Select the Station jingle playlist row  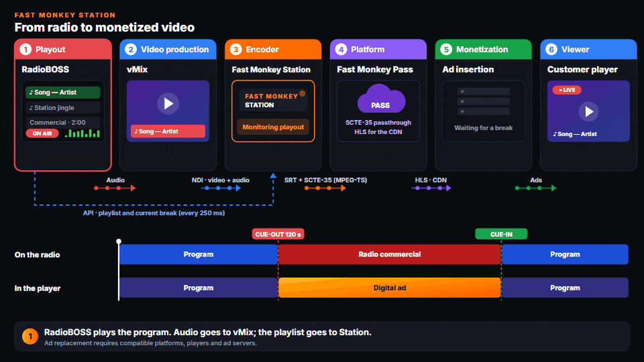point(63,107)
